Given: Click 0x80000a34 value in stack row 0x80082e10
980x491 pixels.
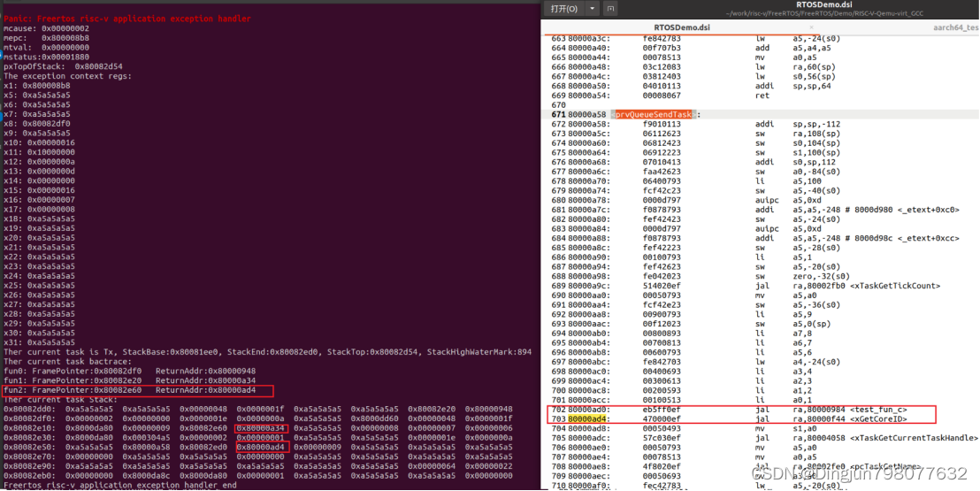Looking at the screenshot, I should click(261, 428).
